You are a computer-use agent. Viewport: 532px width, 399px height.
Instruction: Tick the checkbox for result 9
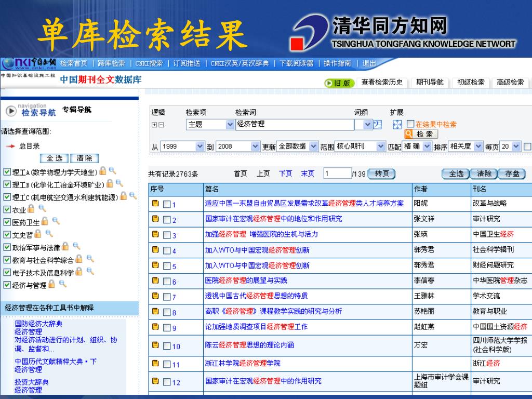167,328
